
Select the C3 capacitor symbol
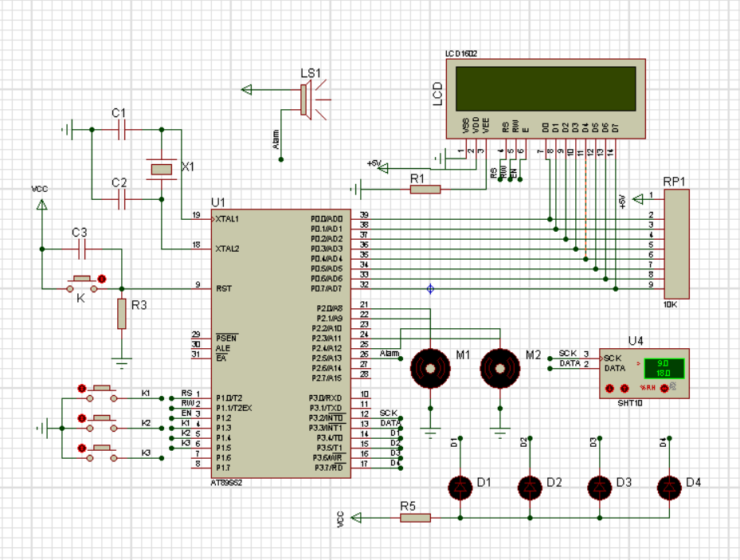coord(80,250)
